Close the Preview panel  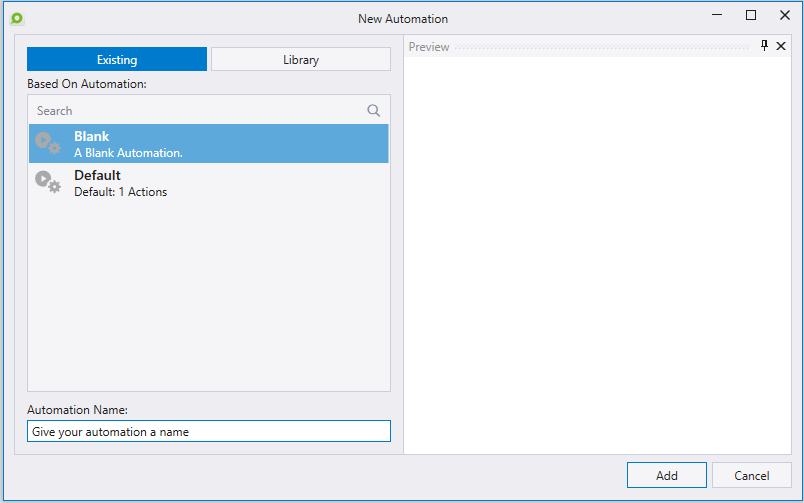point(781,46)
